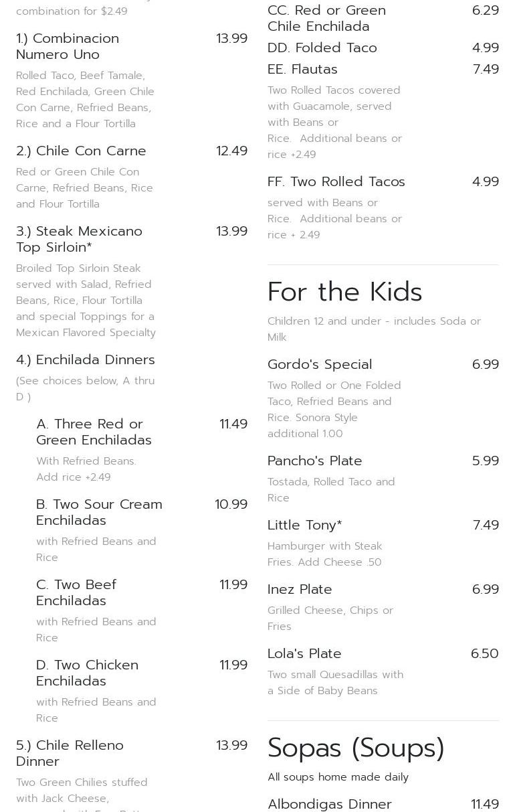Viewport: 515px width, 812px height.
Task: Choose Three Red or Green Enchiladas
Action: tap(94, 432)
